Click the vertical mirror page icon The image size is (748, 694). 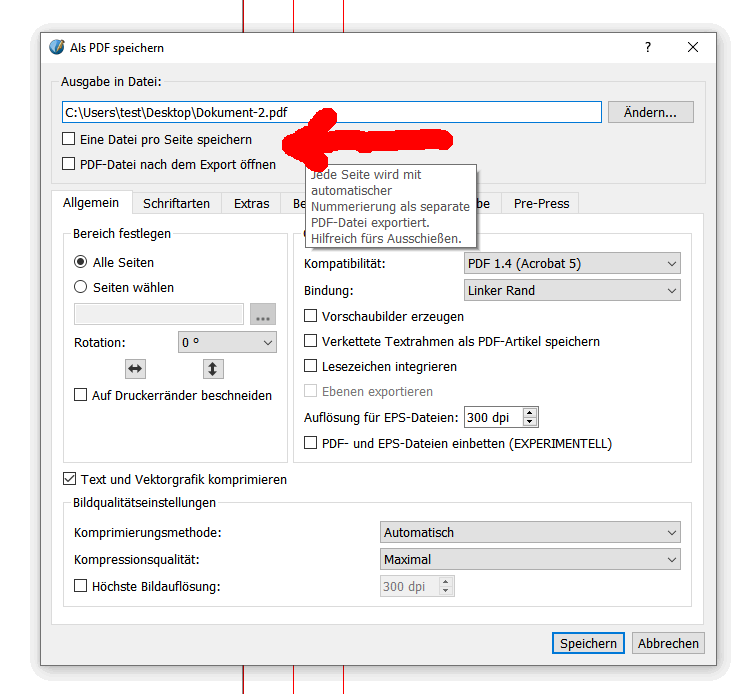tap(213, 369)
